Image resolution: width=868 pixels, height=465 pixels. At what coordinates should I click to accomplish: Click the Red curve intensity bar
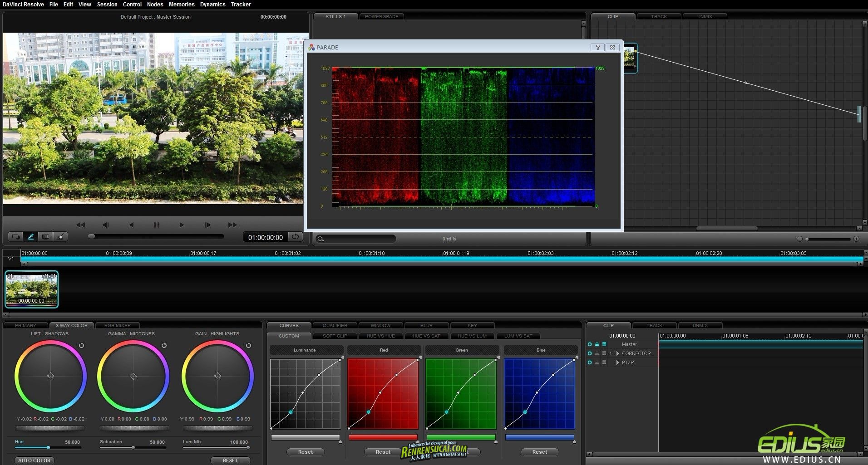[x=383, y=437]
